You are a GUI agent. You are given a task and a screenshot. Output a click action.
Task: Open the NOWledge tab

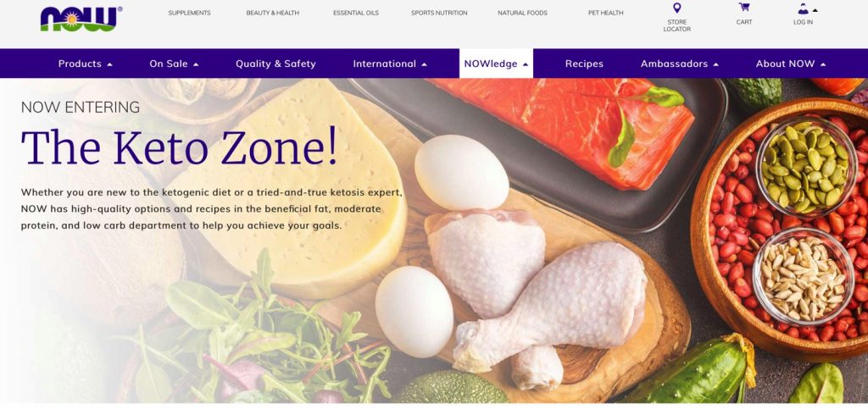496,64
